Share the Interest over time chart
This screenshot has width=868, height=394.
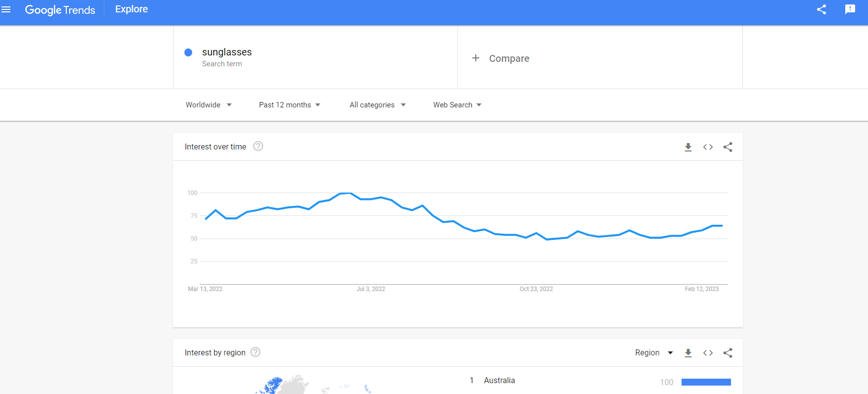(x=728, y=147)
